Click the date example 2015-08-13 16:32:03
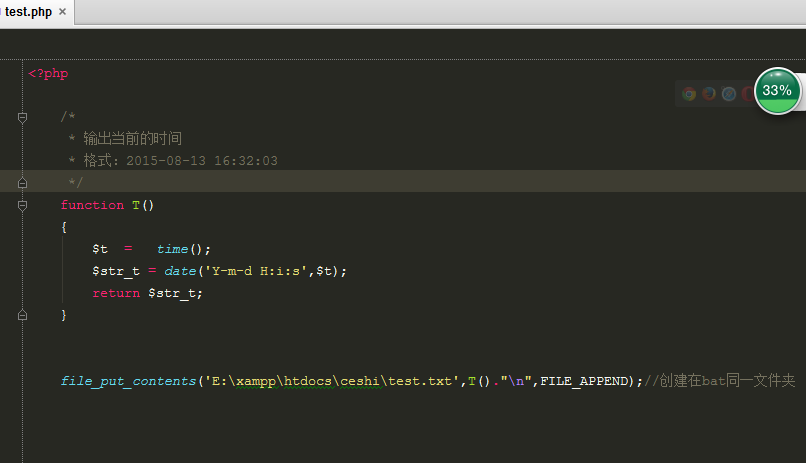The width and height of the screenshot is (806, 463). [x=202, y=161]
